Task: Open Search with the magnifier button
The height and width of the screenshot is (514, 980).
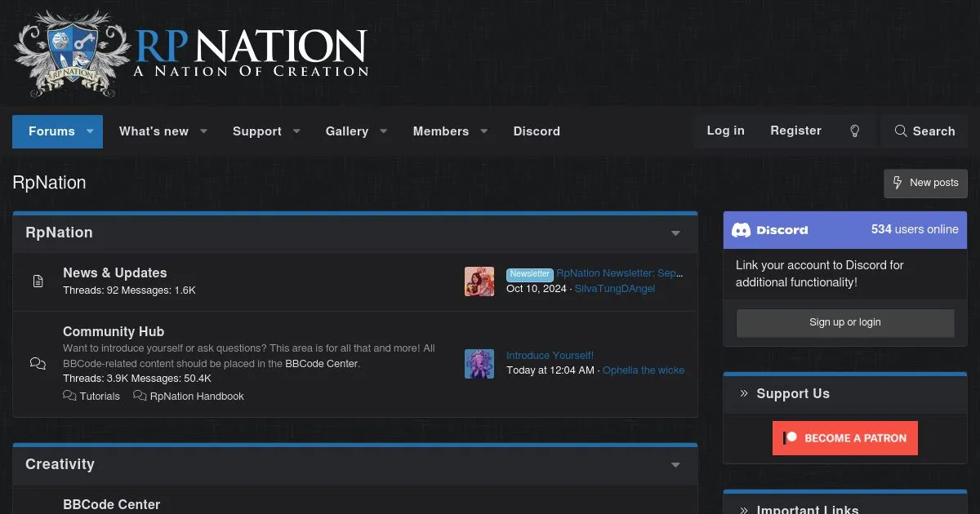Action: tap(924, 131)
